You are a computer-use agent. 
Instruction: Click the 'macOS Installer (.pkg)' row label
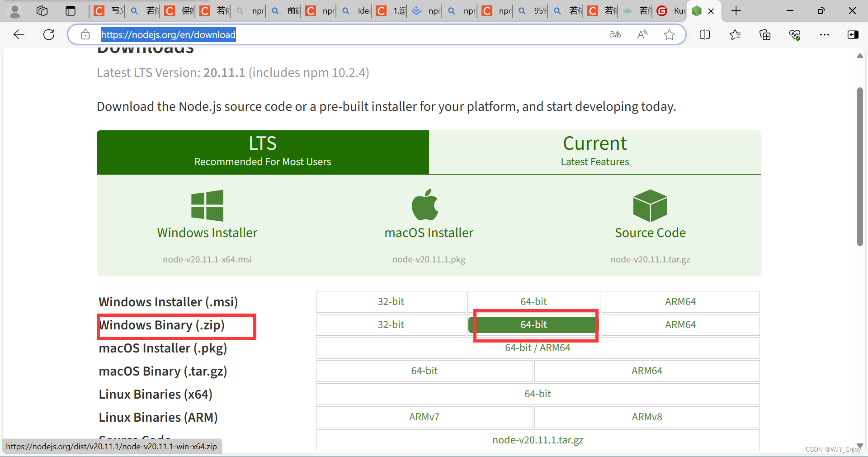(163, 348)
